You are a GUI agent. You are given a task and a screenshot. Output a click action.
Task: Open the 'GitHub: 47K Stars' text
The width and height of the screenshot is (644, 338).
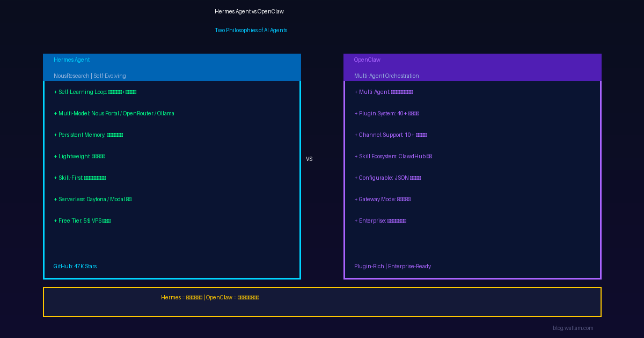75,267
